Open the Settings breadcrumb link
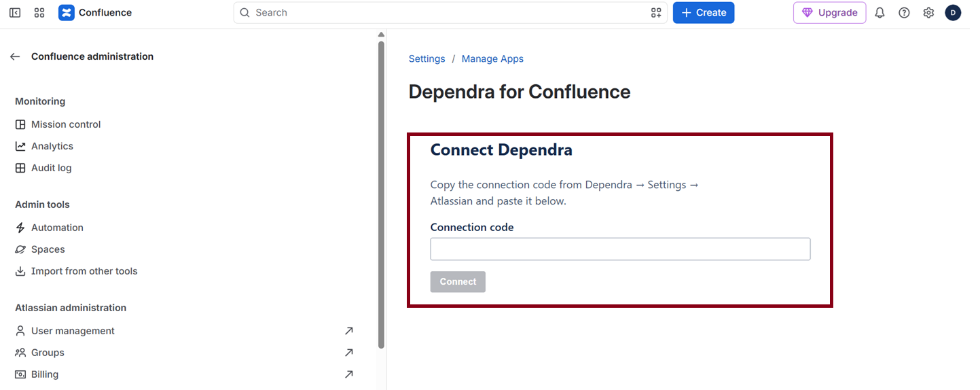The height and width of the screenshot is (390, 980). (x=427, y=59)
